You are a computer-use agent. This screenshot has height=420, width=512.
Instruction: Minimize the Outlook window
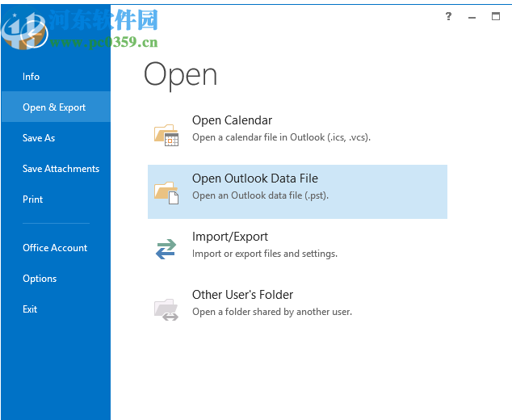(472, 17)
